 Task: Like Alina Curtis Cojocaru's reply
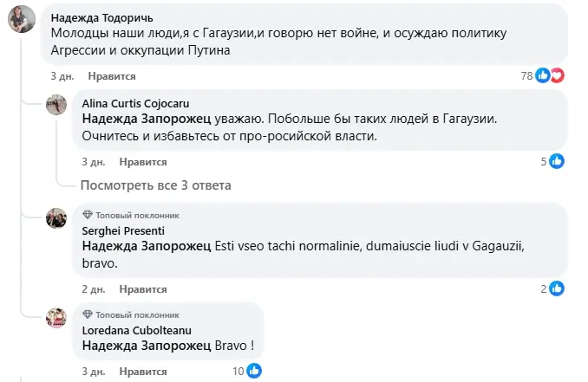(143, 162)
